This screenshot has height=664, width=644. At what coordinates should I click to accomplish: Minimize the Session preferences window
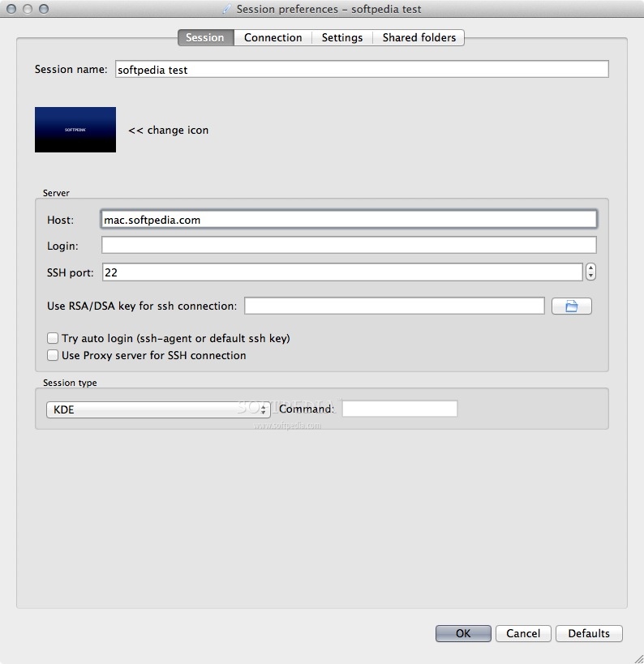point(28,9)
